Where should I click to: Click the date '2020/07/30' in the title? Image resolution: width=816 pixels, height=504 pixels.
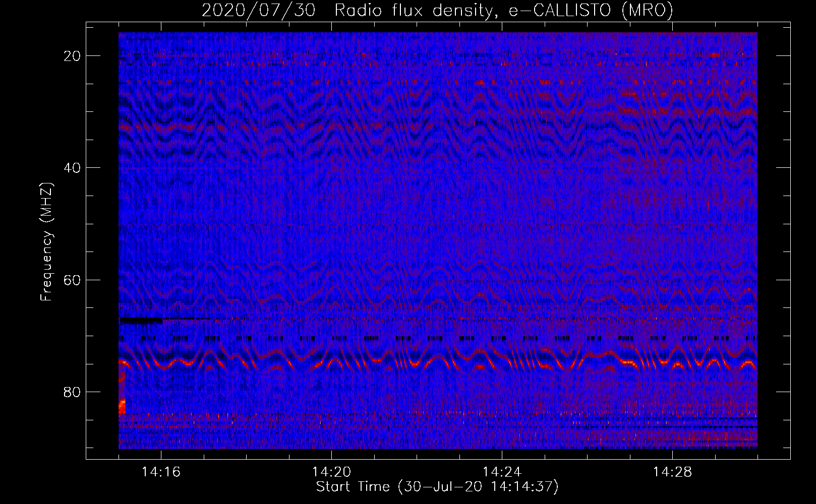click(259, 10)
